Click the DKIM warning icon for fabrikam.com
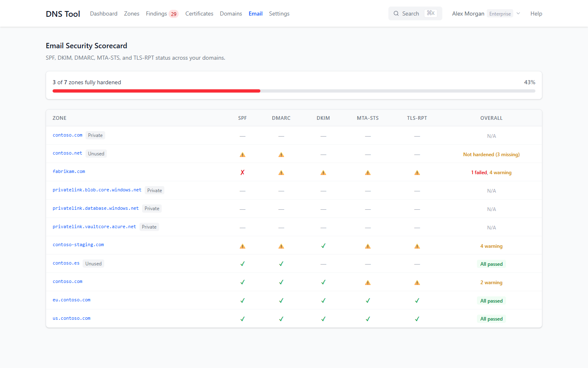Image resolution: width=588 pixels, height=368 pixels. 323,173
